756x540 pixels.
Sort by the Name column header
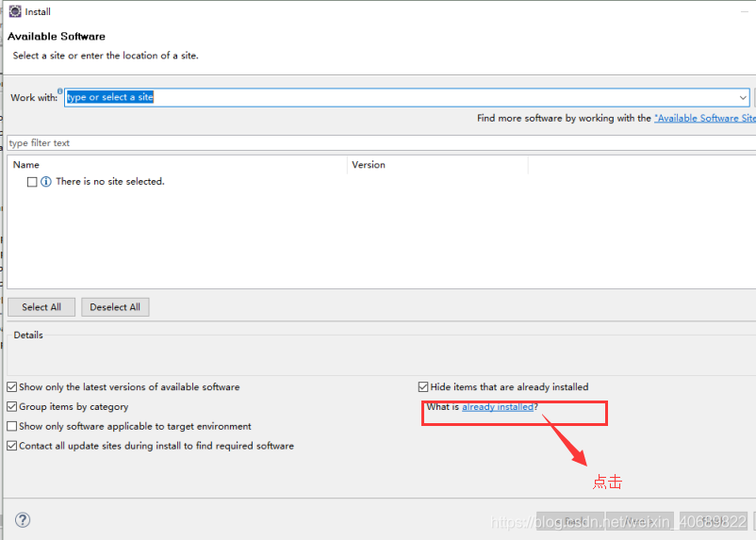pyautogui.click(x=177, y=164)
